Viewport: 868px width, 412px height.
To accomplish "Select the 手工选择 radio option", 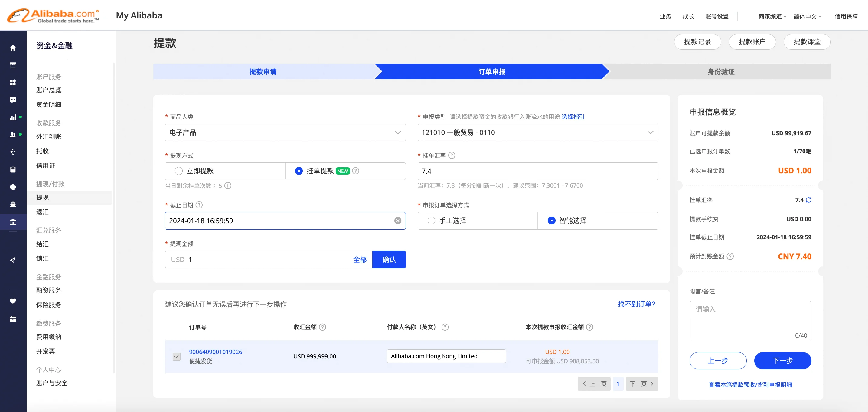I will [x=431, y=221].
